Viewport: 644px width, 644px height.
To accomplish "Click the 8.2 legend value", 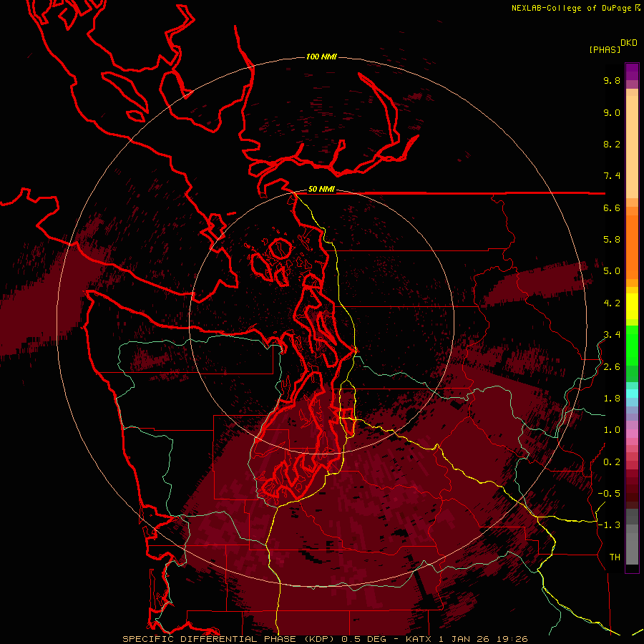I will click(x=612, y=144).
